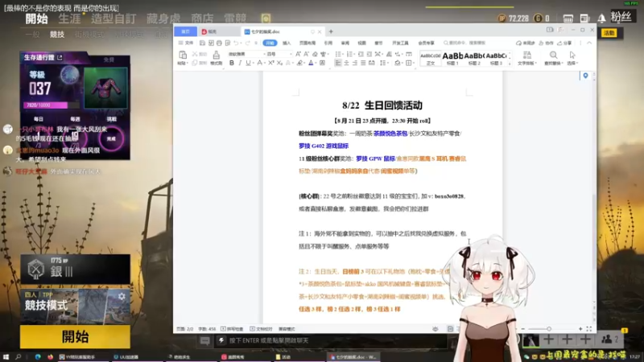Image resolution: width=644 pixels, height=362 pixels.
Task: Expand the line spacing dropdown
Action: pos(387,64)
